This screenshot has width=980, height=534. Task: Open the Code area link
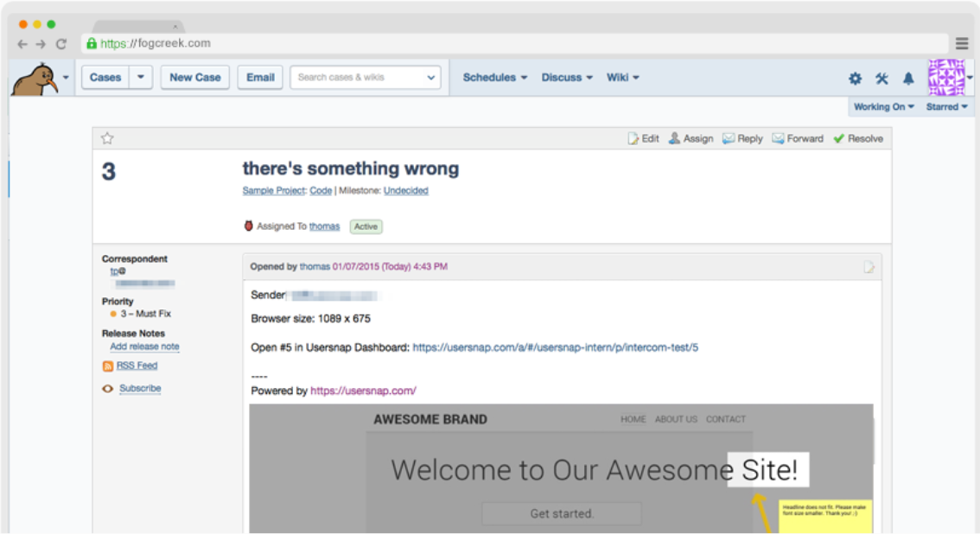pos(321,190)
